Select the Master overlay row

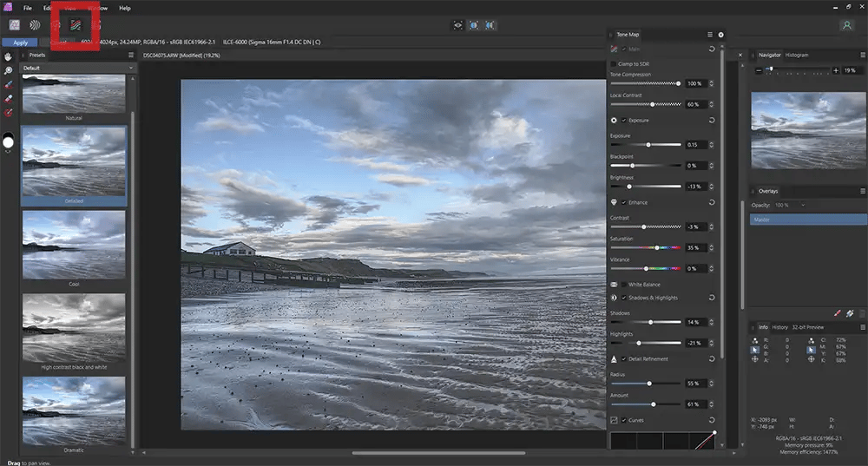tap(808, 220)
